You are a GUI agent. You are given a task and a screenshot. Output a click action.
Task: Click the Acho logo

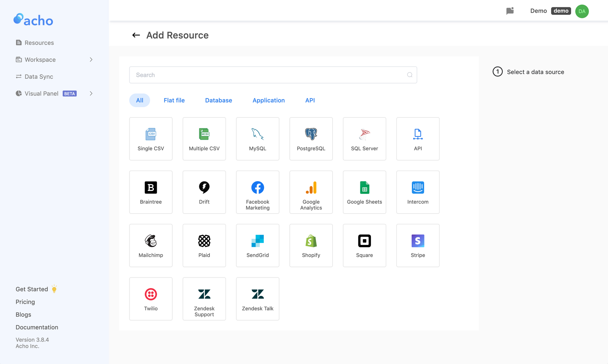coord(33,20)
